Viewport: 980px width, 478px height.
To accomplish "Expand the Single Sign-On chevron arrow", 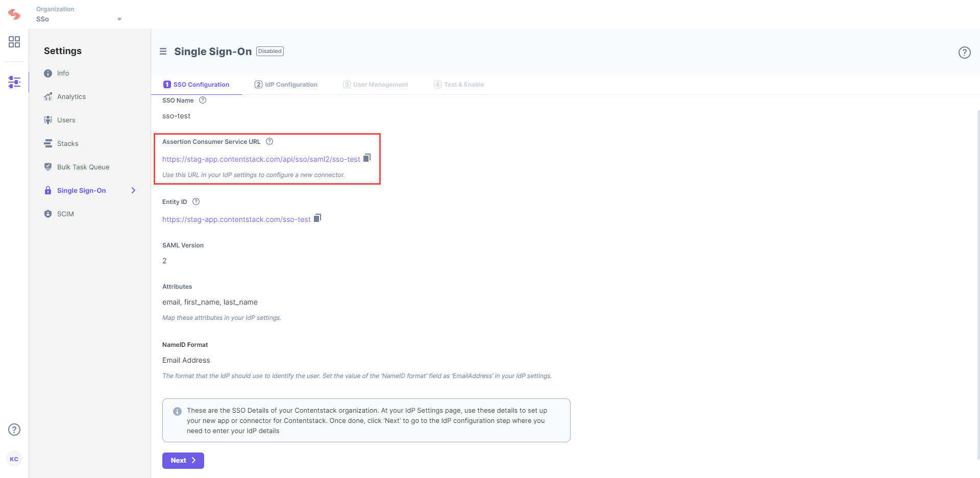I will 133,190.
